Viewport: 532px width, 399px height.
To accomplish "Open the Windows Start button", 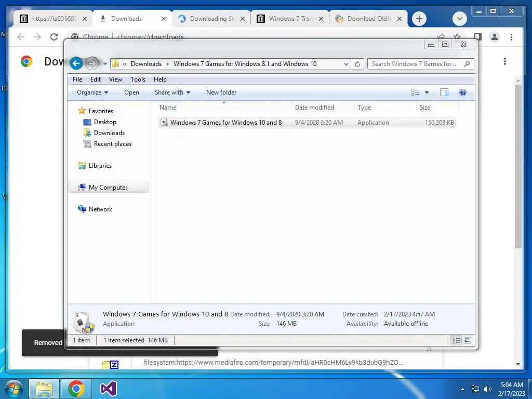I will point(14,389).
